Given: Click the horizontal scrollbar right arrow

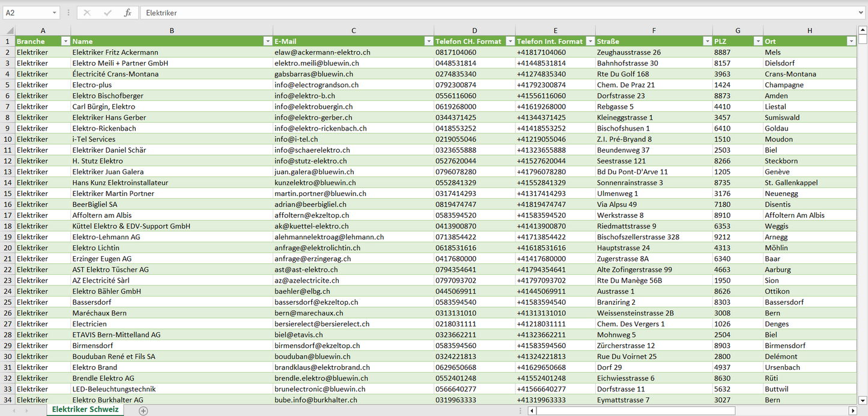Looking at the screenshot, I should 852,411.
